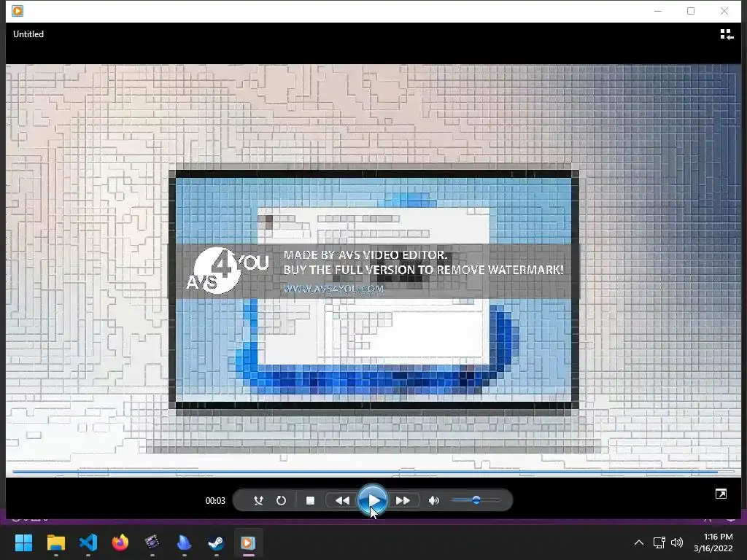Adjust the volume slider
Viewport: 747px width, 560px height.
(476, 500)
